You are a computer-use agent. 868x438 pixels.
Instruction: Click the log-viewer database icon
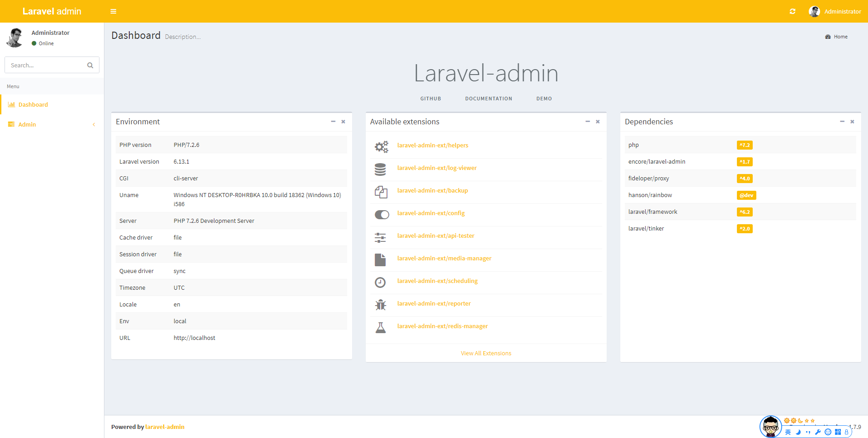[x=380, y=170]
